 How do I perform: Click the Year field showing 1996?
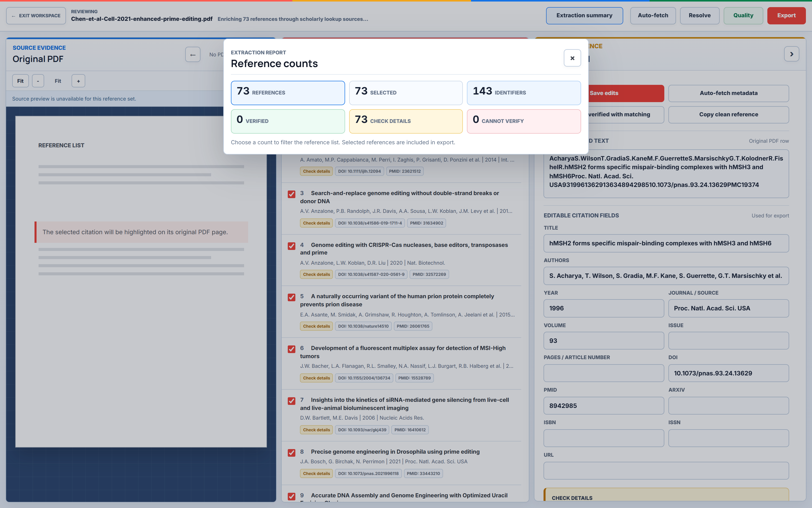pyautogui.click(x=604, y=308)
